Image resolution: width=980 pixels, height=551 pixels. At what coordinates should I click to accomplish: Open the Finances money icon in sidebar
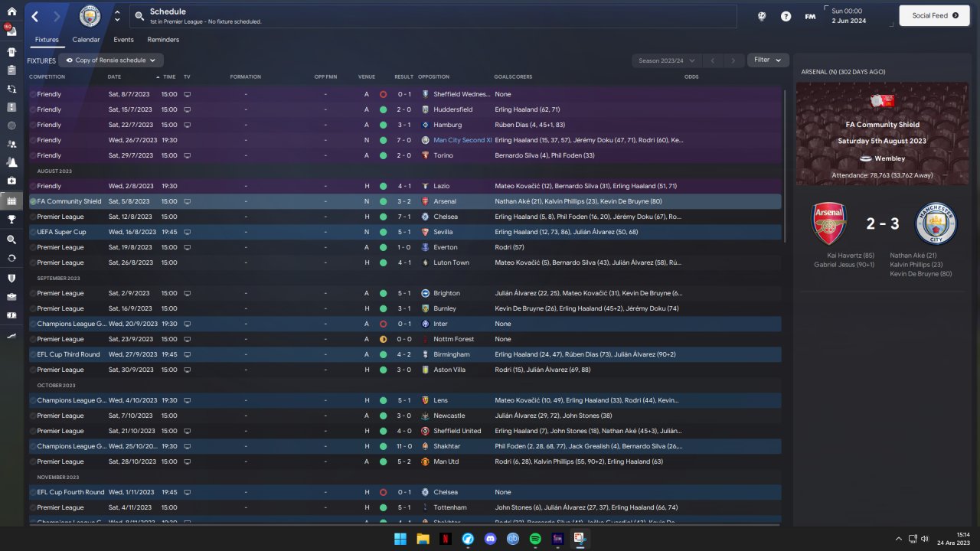point(11,315)
